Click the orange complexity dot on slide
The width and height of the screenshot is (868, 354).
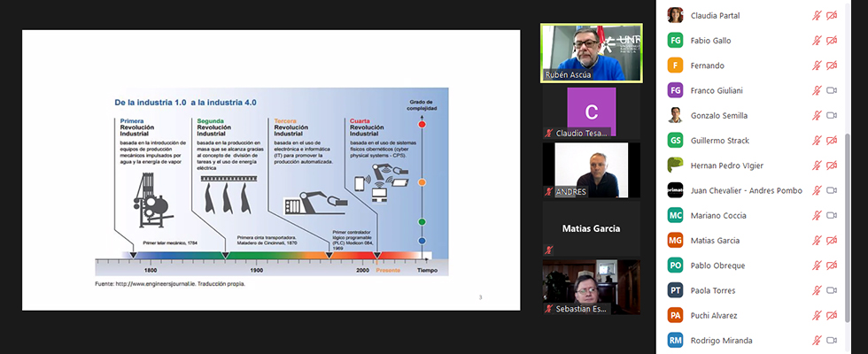tap(422, 182)
